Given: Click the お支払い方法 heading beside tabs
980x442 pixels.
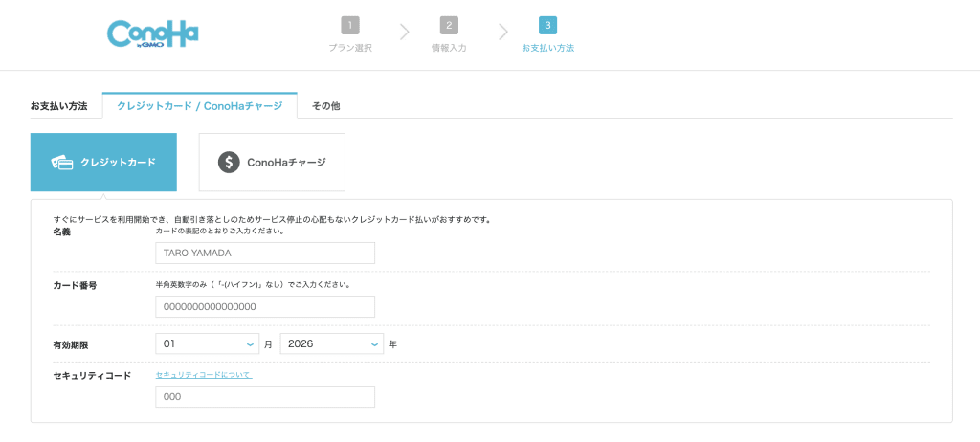Looking at the screenshot, I should [x=58, y=106].
